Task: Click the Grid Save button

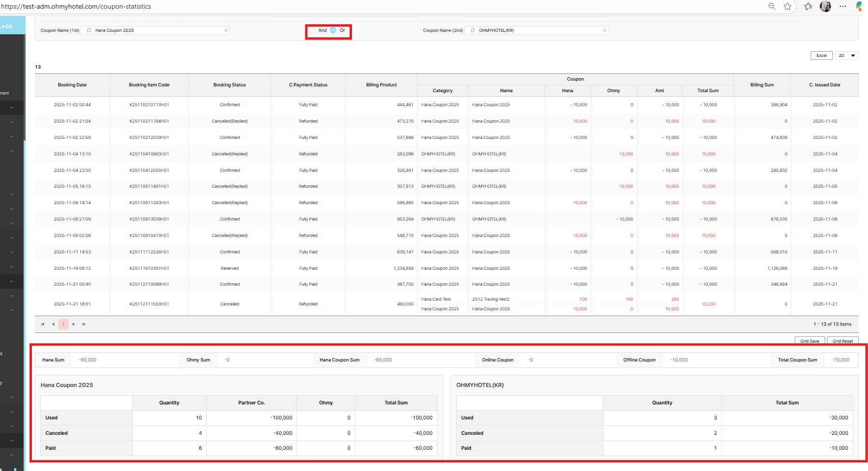Action: point(810,341)
